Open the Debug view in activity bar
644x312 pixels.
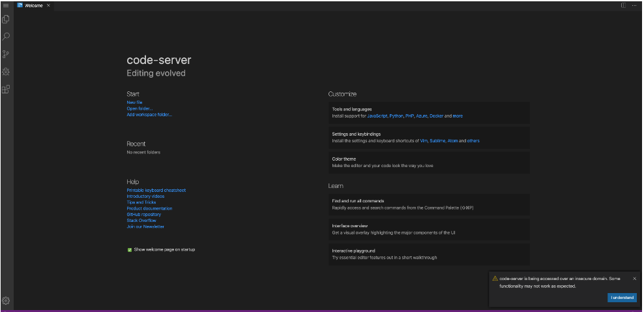pyautogui.click(x=6, y=72)
